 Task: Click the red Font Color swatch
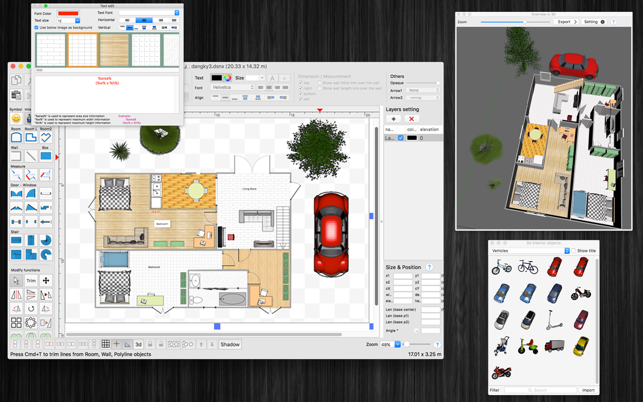point(68,14)
